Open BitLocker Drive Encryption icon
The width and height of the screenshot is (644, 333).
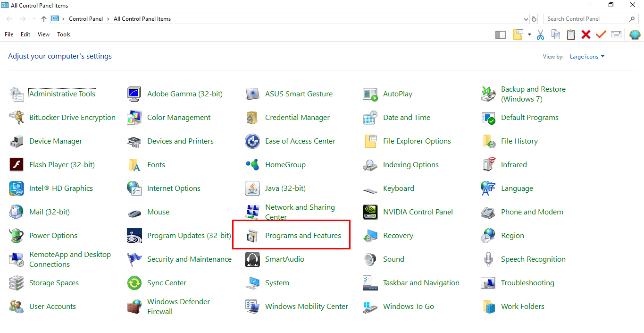click(17, 118)
